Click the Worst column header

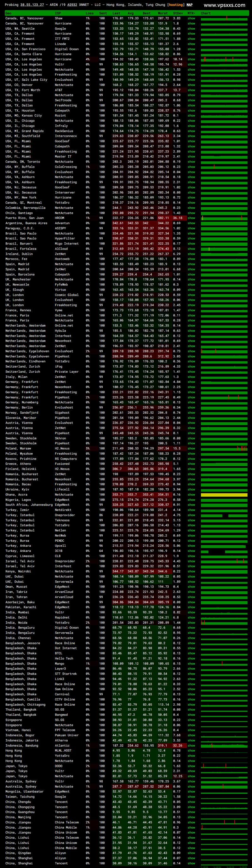[163, 13]
